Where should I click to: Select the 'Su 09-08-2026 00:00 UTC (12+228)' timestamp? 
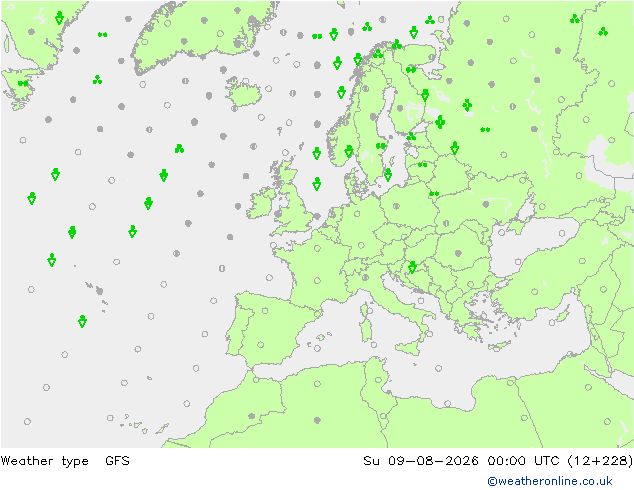[498, 461]
